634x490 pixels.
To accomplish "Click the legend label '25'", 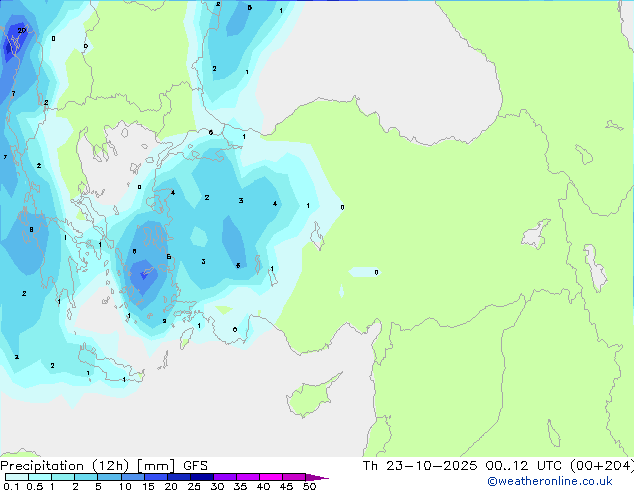I will [194, 486].
